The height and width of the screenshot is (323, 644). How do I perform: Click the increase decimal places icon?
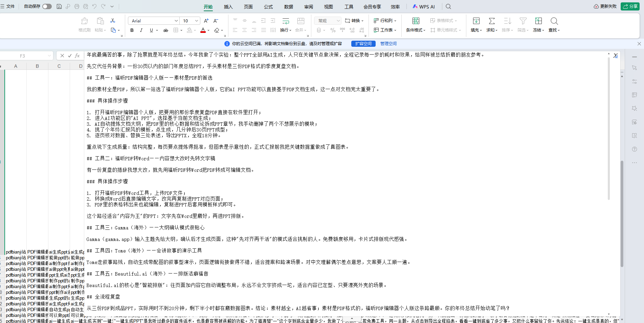click(352, 30)
